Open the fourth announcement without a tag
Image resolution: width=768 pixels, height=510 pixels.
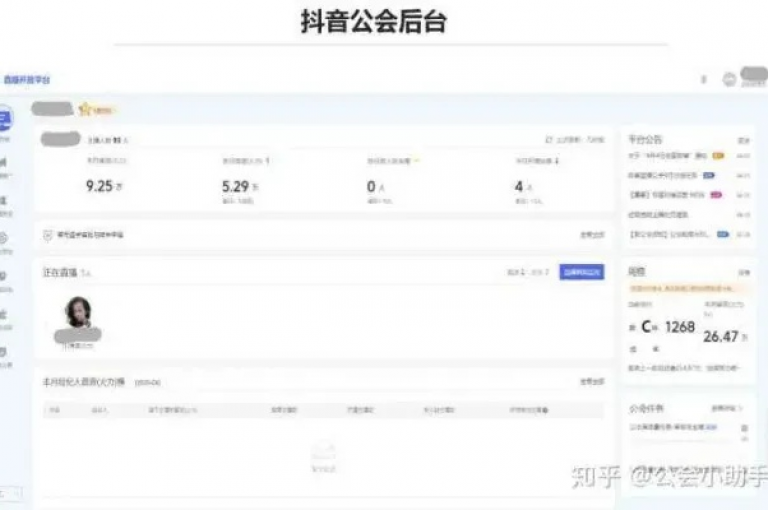(x=658, y=215)
